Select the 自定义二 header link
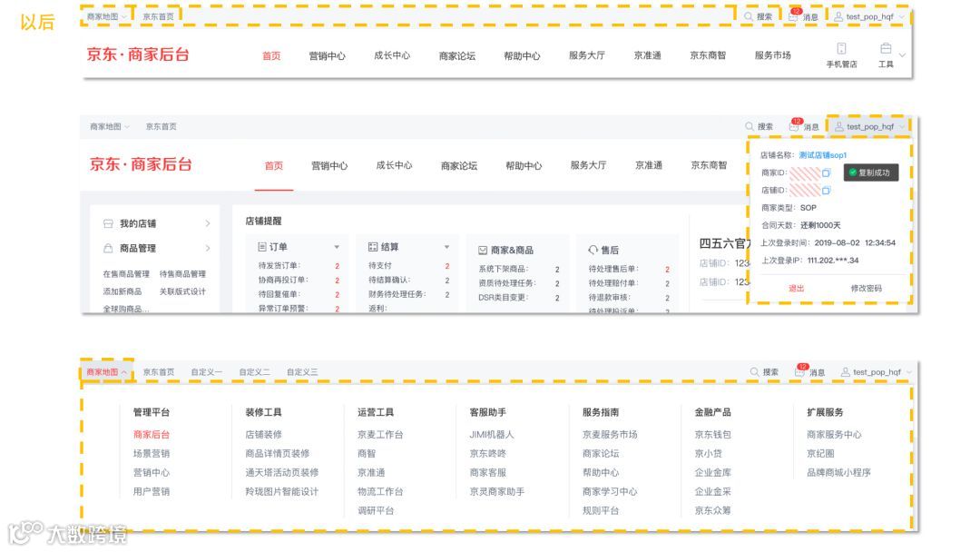 [x=254, y=372]
